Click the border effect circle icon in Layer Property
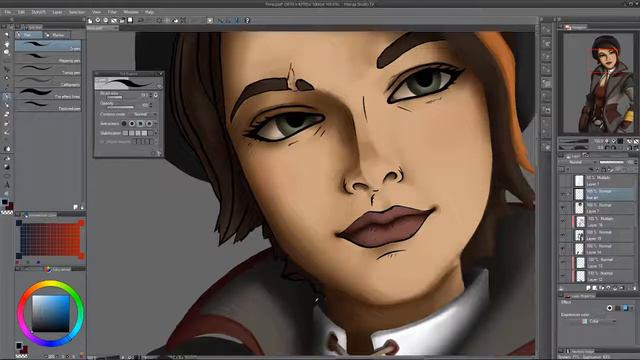 (x=609, y=308)
